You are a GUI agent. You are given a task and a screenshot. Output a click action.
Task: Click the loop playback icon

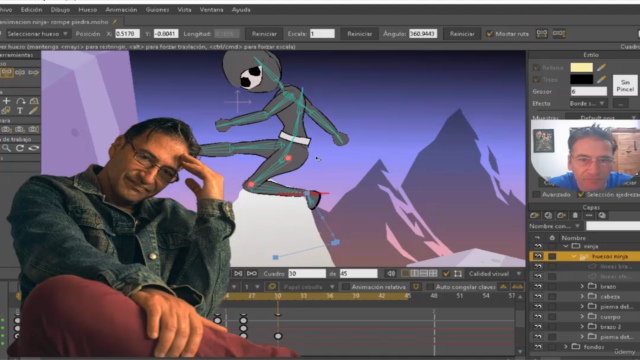point(252,273)
